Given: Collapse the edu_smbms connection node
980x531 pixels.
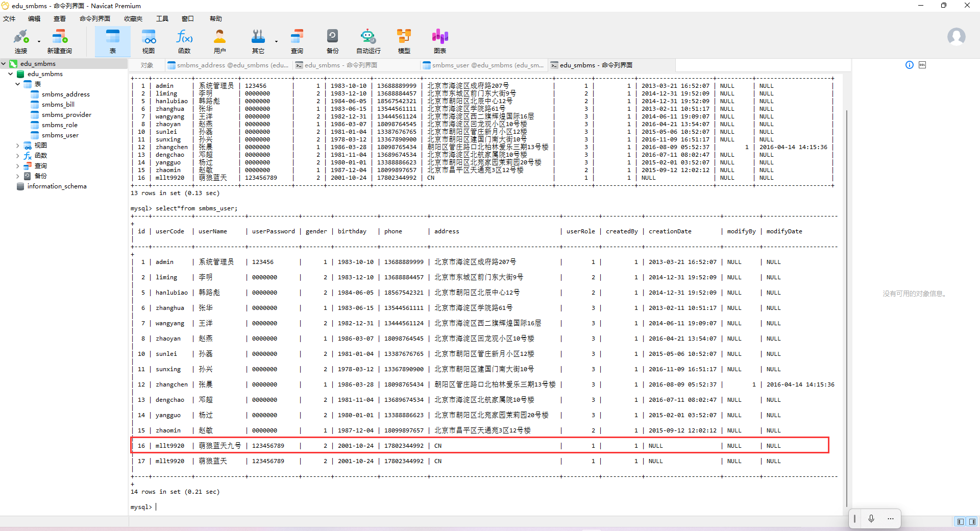Looking at the screenshot, I should (4, 64).
